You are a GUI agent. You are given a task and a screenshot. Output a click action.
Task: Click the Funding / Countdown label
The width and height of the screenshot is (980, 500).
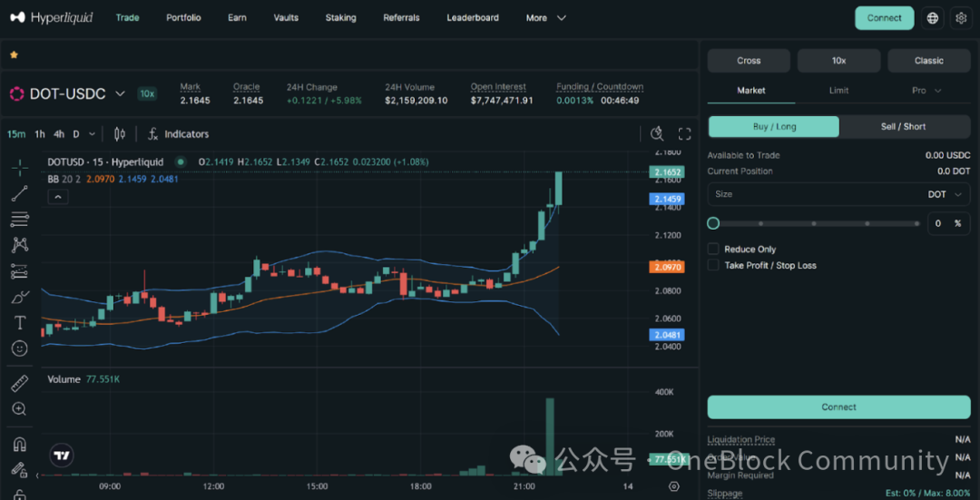pos(600,87)
